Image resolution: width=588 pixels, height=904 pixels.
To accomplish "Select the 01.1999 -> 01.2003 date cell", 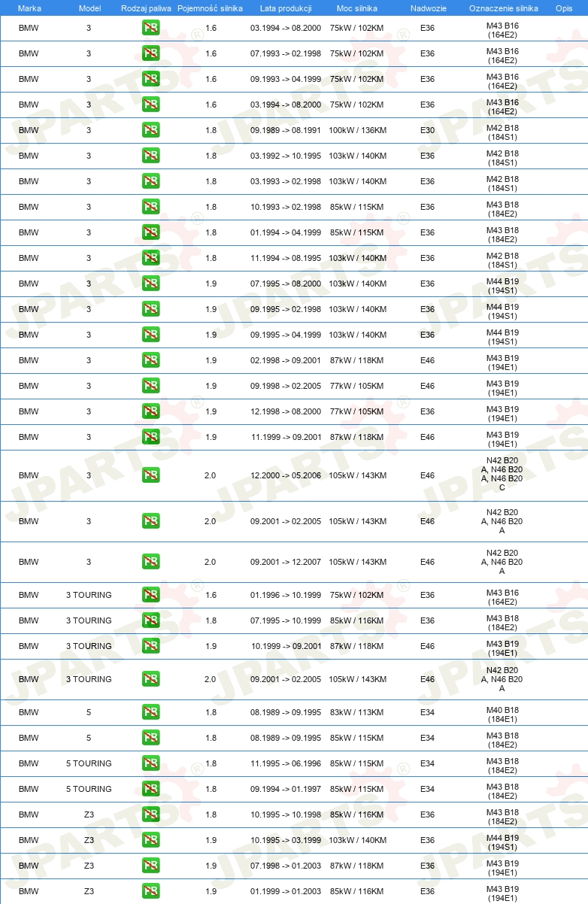I will pyautogui.click(x=286, y=891).
